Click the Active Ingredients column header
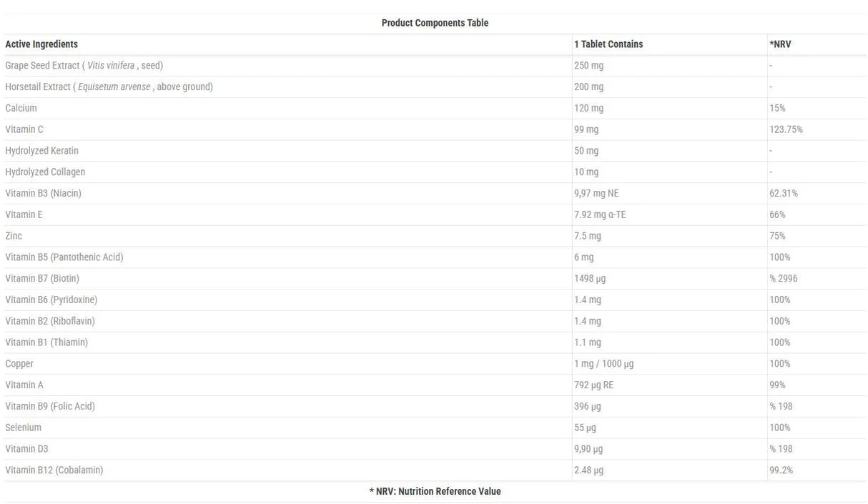Image resolution: width=868 pixels, height=504 pixels. tap(41, 44)
